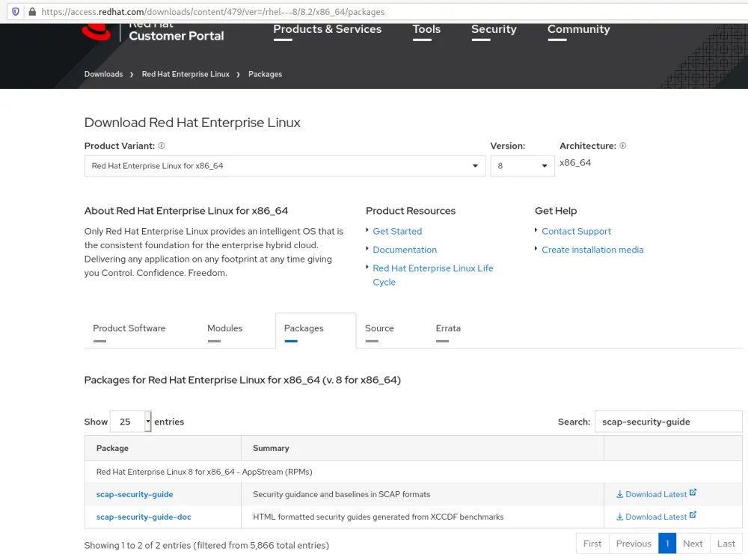Viewport: 748px width, 560px height.
Task: Open the Product Variant dropdown
Action: coord(284,166)
